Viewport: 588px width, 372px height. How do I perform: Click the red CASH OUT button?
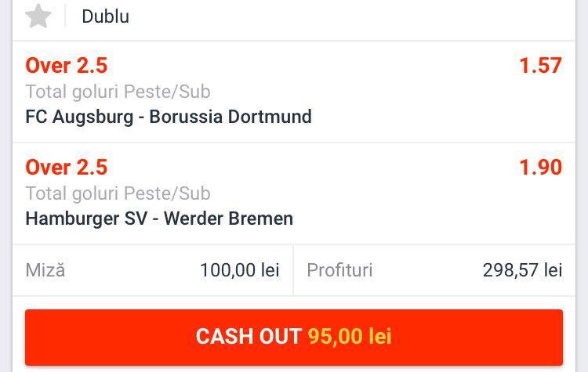[x=294, y=338]
